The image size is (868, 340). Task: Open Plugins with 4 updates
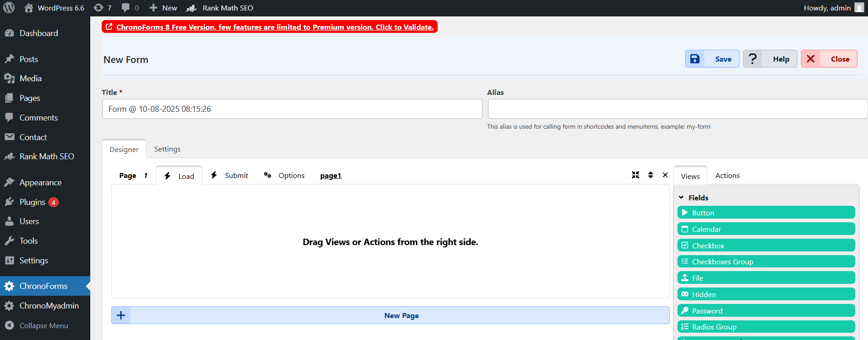coord(45,202)
